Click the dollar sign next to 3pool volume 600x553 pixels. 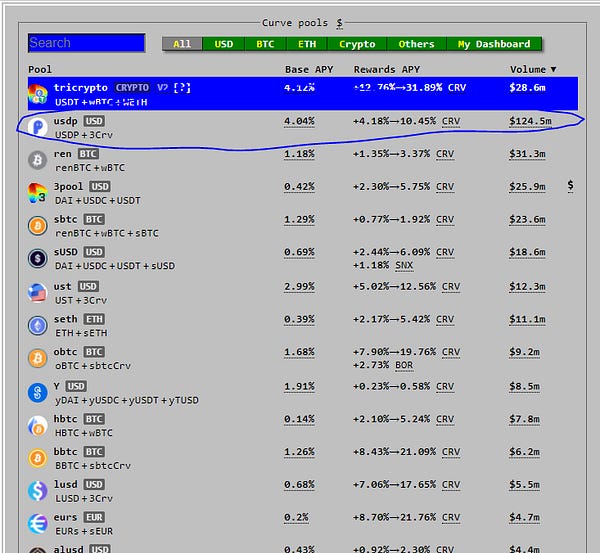click(571, 186)
